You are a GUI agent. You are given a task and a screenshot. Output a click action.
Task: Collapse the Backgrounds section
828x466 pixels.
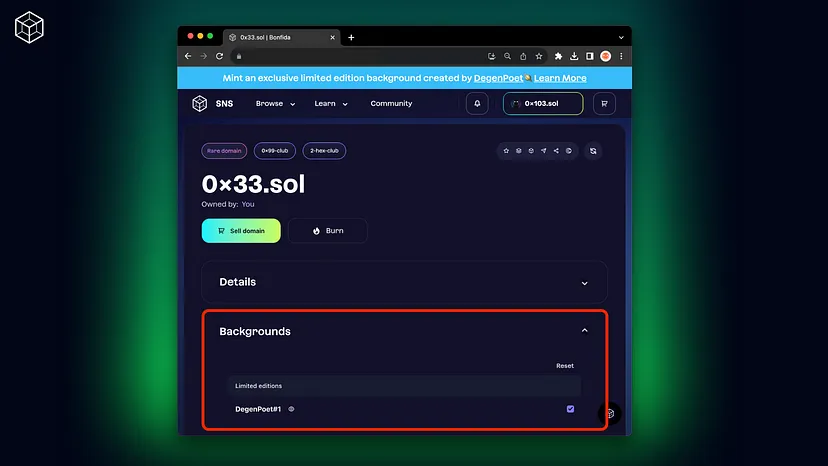tap(585, 331)
